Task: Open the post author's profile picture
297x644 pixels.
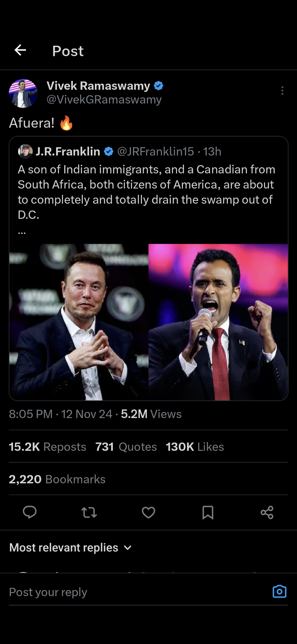Action: coord(23,93)
